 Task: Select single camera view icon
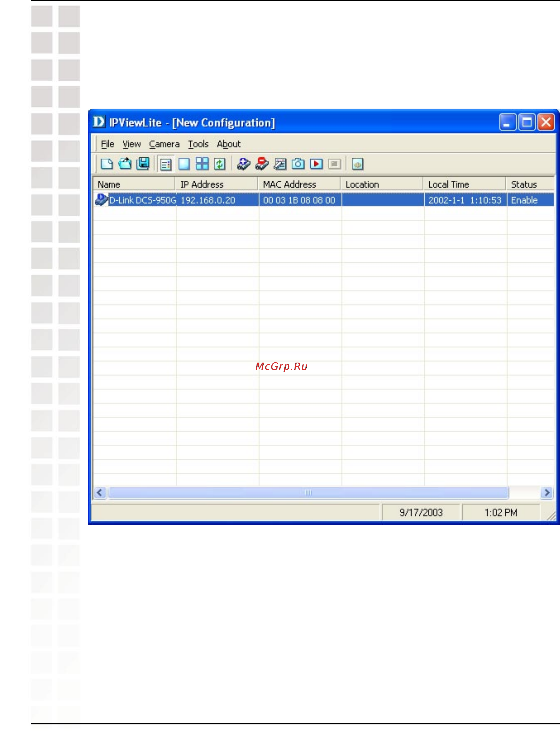[184, 164]
